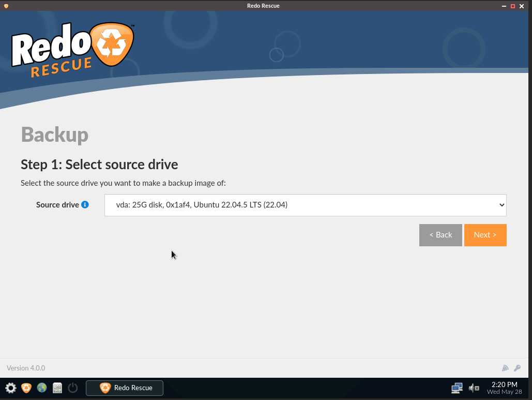
Task: Click the key icon in footer
Action: pyautogui.click(x=518, y=368)
